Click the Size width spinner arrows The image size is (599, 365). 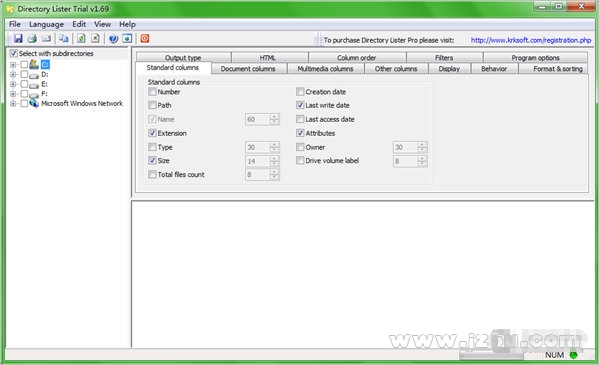pyautogui.click(x=274, y=161)
